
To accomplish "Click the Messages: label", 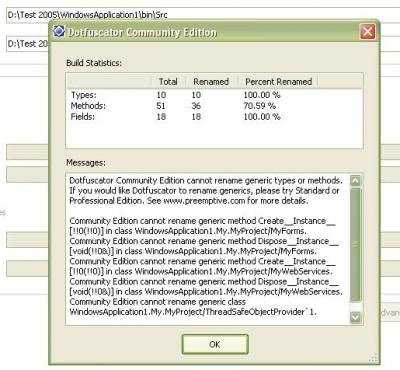I will tap(86, 163).
